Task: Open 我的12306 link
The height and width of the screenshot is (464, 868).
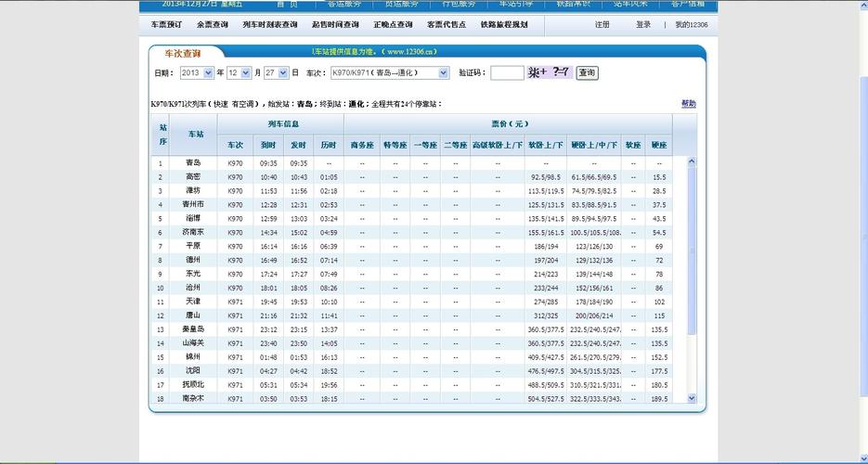Action: [691, 25]
